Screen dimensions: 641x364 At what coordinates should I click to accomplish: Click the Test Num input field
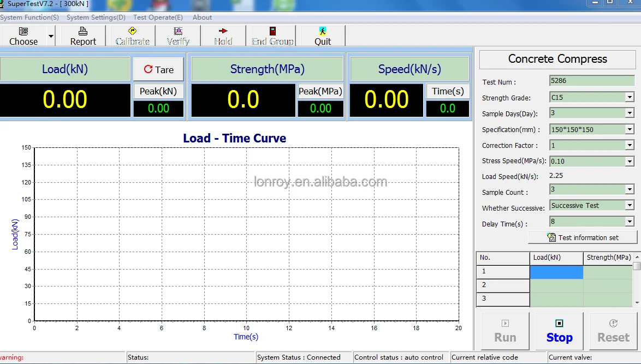(x=592, y=81)
